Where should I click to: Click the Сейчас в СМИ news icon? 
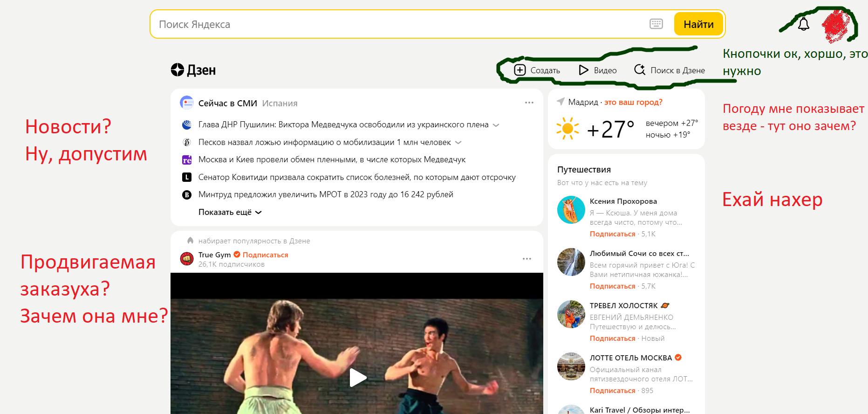click(x=187, y=103)
